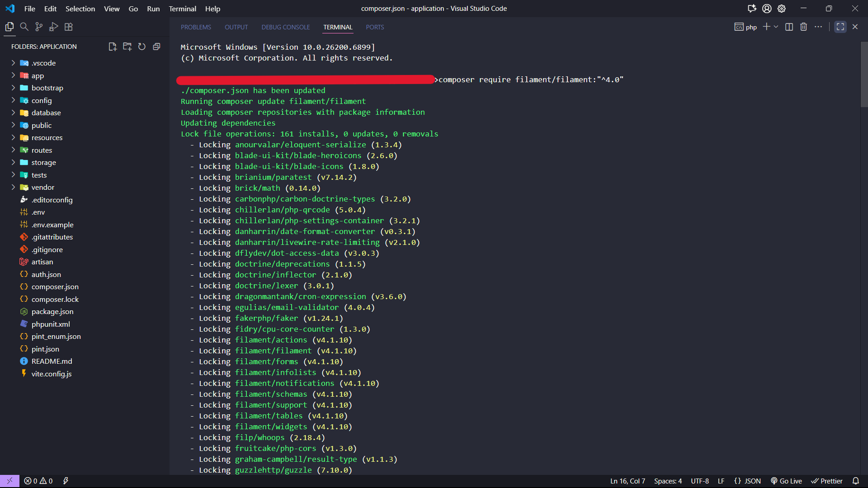
Task: Expand the vendor folder
Action: (x=42, y=187)
